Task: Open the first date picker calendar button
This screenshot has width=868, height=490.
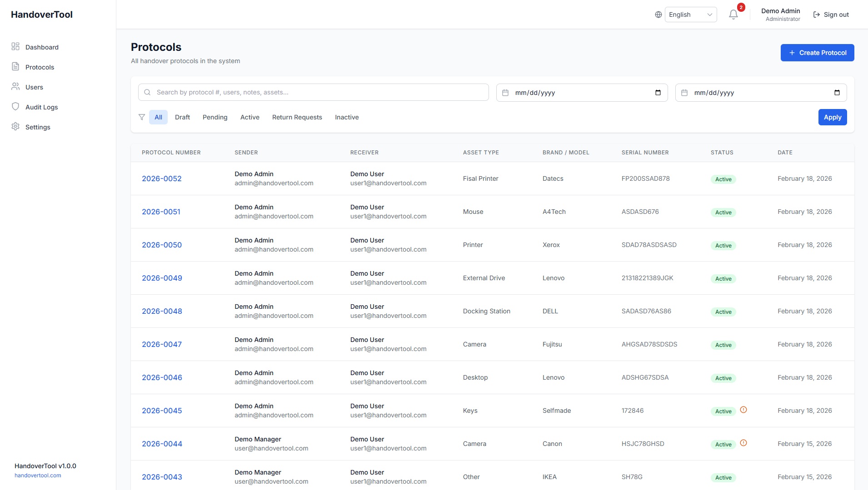Action: [x=658, y=93]
